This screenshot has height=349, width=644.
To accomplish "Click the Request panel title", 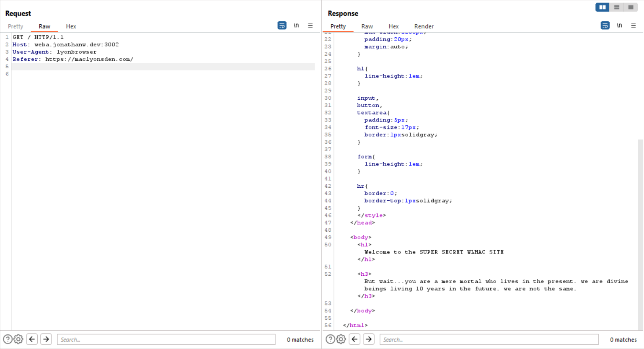I will click(x=18, y=13).
